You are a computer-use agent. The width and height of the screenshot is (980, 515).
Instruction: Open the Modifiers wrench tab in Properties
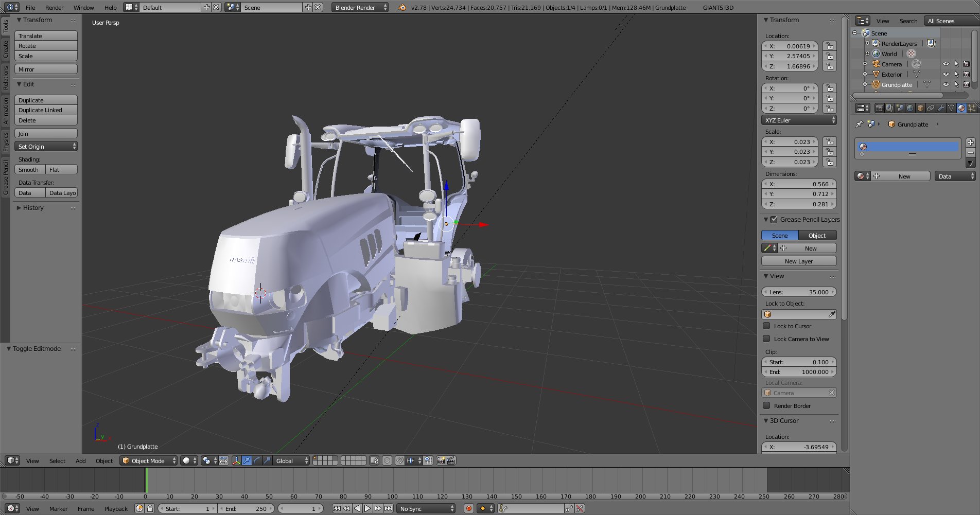pyautogui.click(x=941, y=108)
